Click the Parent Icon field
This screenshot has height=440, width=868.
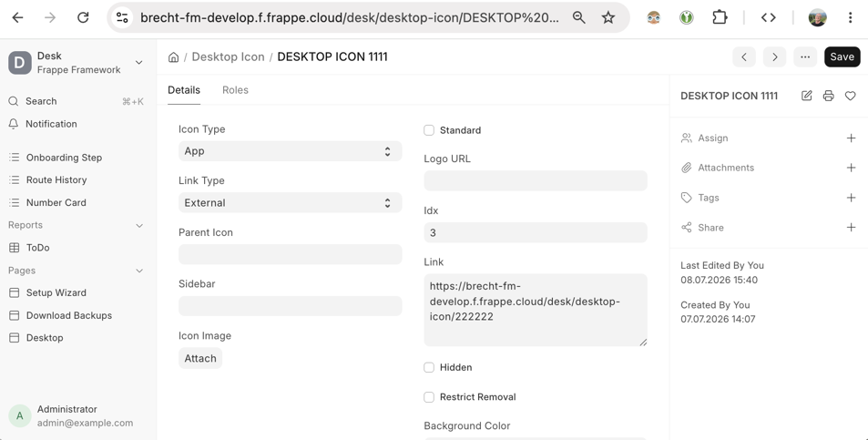coord(290,254)
